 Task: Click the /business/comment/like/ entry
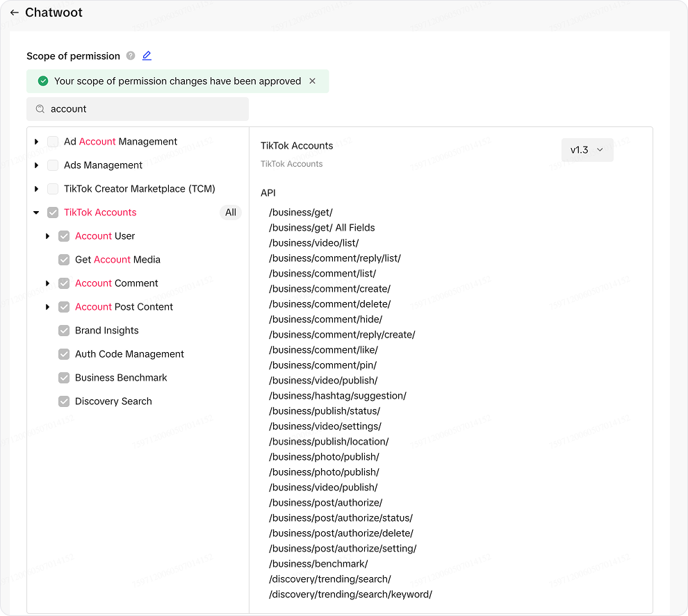[x=323, y=350]
